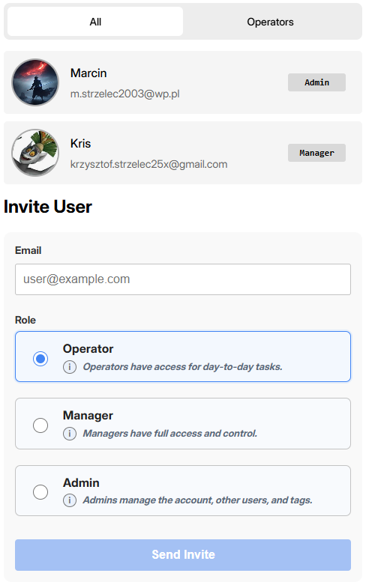Click Marcin's email address m.strzelec2003@wp.pl
Screen dimensions: 369x588
point(125,94)
